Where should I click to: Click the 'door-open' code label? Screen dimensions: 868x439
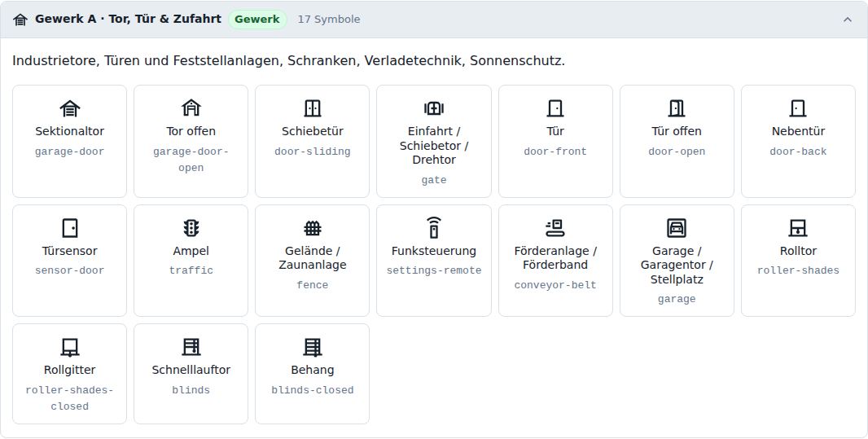677,151
